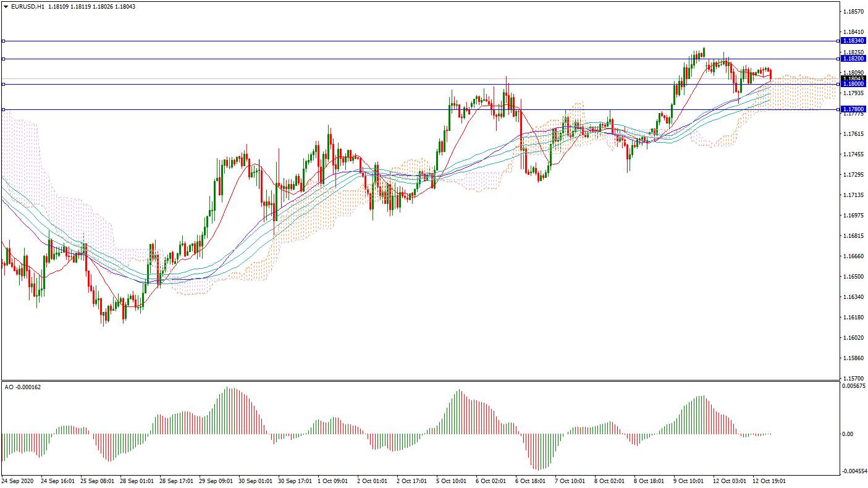This screenshot has width=868, height=488.
Task: Click the 1.16180 price scale label
Action: coord(853,318)
